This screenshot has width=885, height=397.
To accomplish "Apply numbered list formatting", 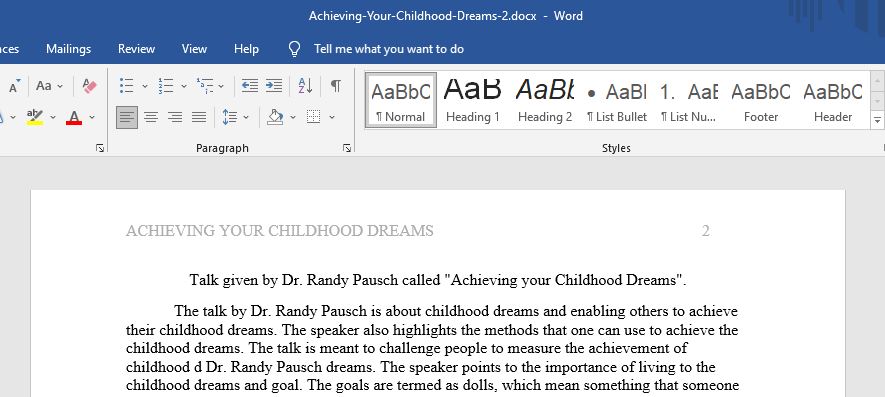I will (166, 86).
